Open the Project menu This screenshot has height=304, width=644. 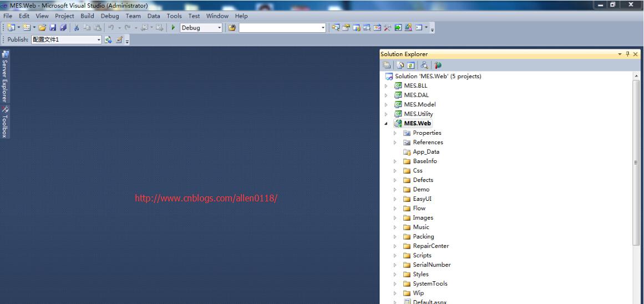(64, 16)
